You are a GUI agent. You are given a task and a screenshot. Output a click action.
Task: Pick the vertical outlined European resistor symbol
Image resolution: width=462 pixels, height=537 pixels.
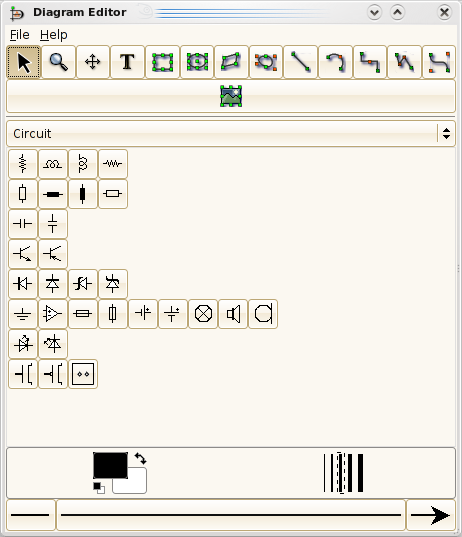tap(23, 194)
